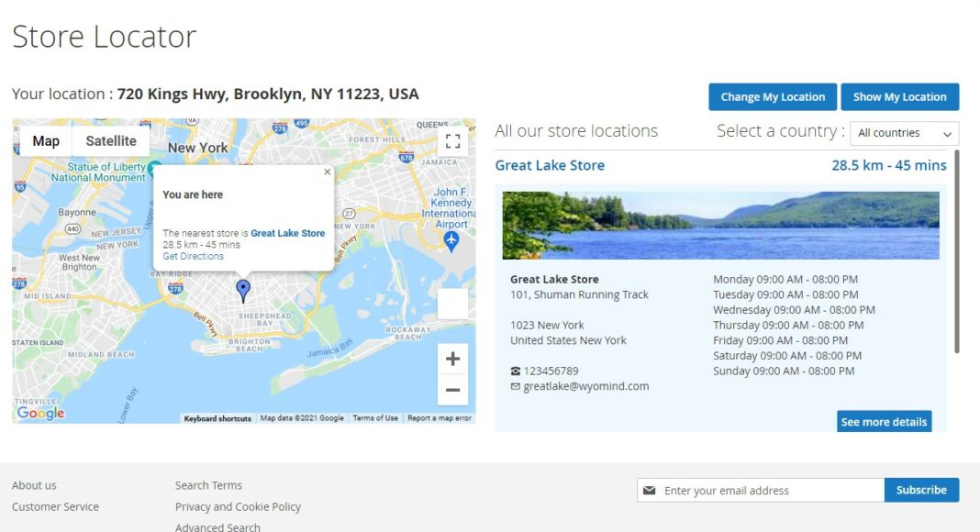Toggle fullscreen map view
This screenshot has height=532, width=980.
[x=452, y=141]
